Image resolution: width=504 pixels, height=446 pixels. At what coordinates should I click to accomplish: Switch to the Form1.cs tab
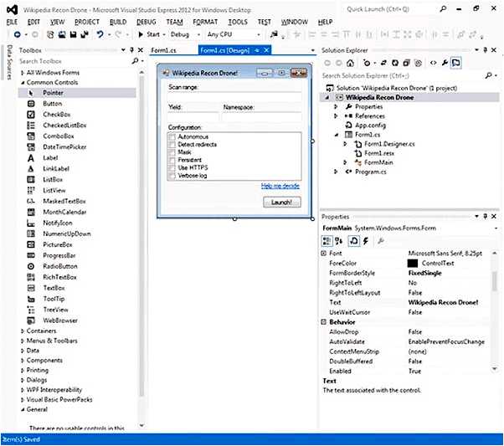[163, 50]
